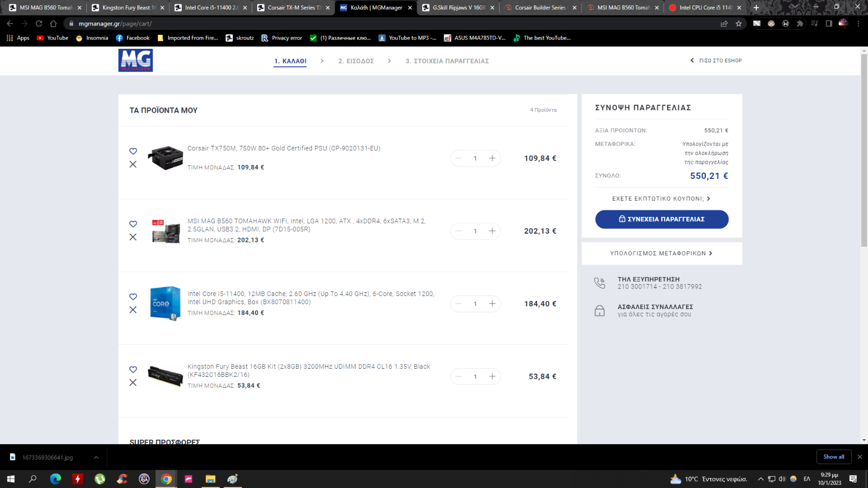The width and height of the screenshot is (868, 488).
Task: Click the customer service phone icon
Action: [x=599, y=282]
